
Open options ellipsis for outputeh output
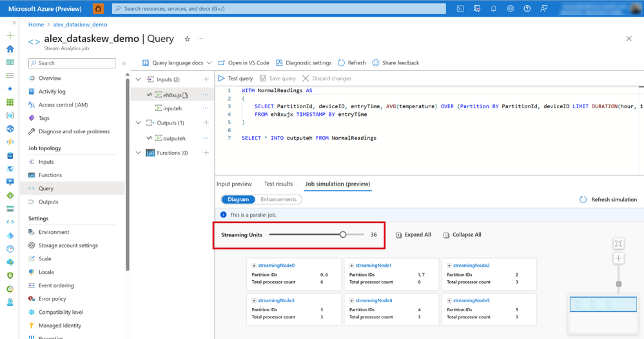click(x=206, y=139)
